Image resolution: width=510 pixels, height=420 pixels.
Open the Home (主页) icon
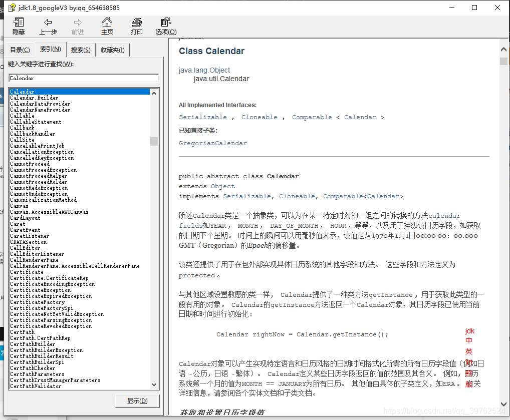pyautogui.click(x=107, y=23)
